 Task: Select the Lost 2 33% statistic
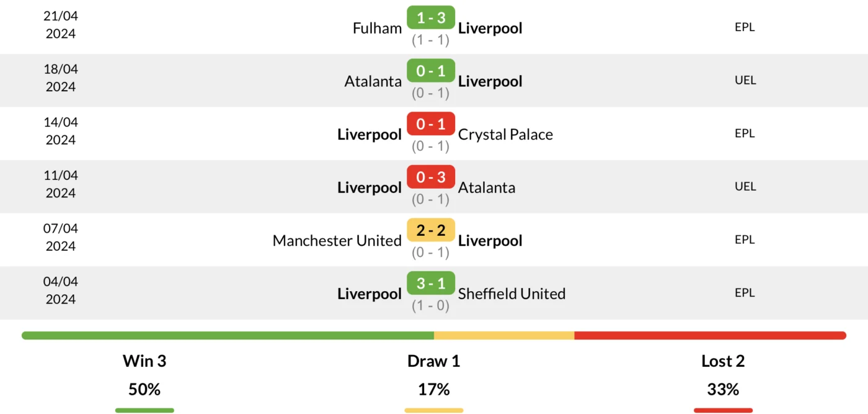click(x=723, y=375)
